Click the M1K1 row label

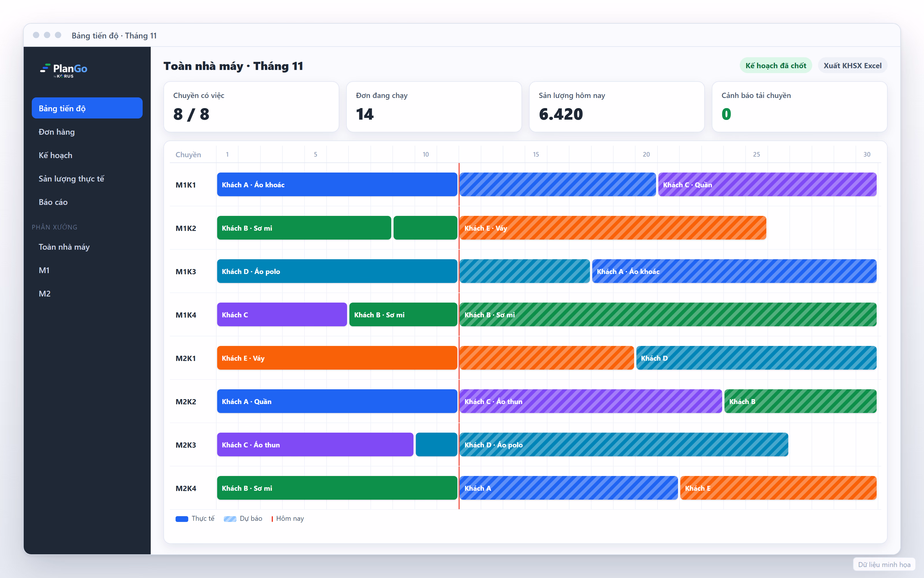tap(186, 185)
